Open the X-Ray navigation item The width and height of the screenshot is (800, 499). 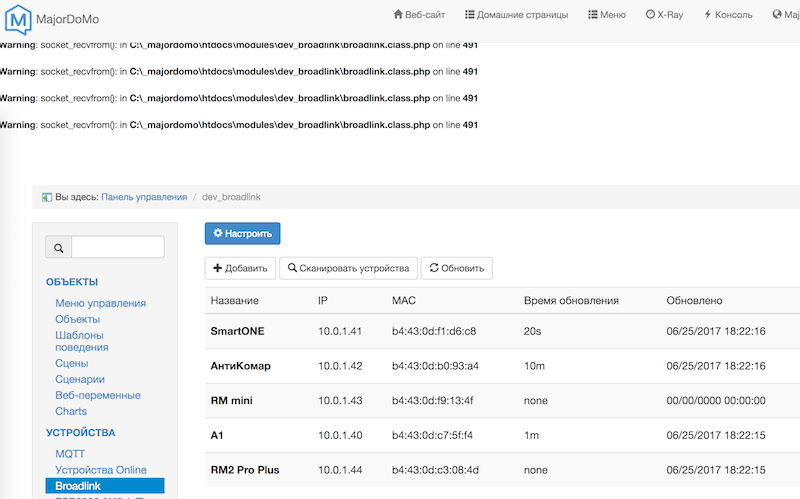click(x=664, y=15)
